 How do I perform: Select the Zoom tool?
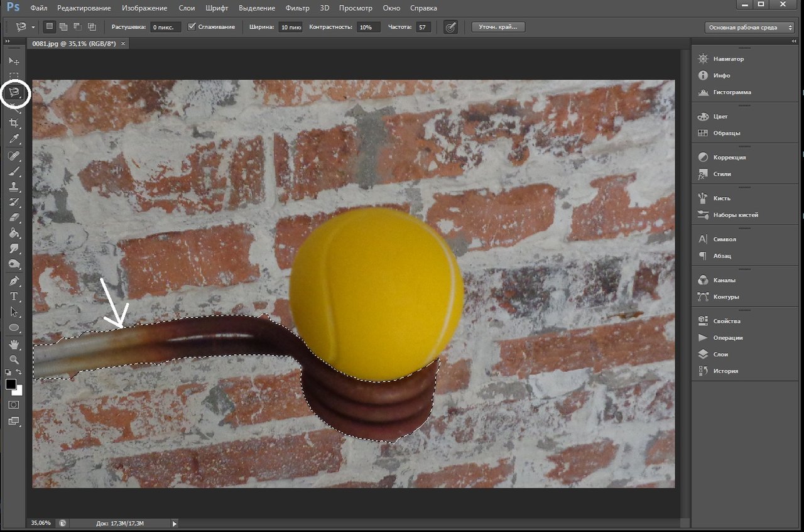(14, 360)
